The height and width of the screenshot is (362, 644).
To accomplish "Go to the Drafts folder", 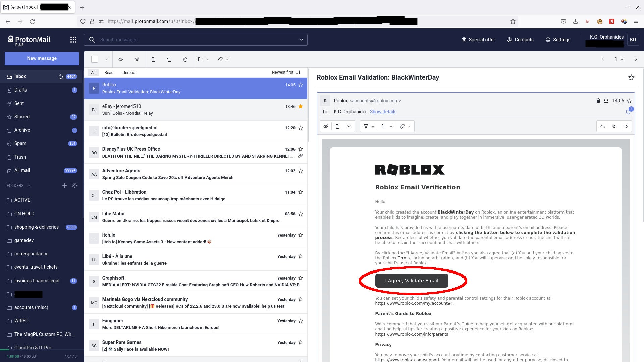I will tap(42, 90).
